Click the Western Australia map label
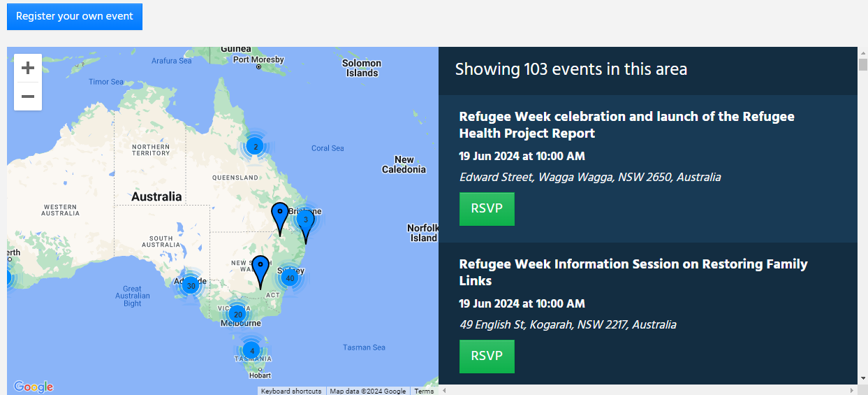The height and width of the screenshot is (395, 868). click(61, 210)
